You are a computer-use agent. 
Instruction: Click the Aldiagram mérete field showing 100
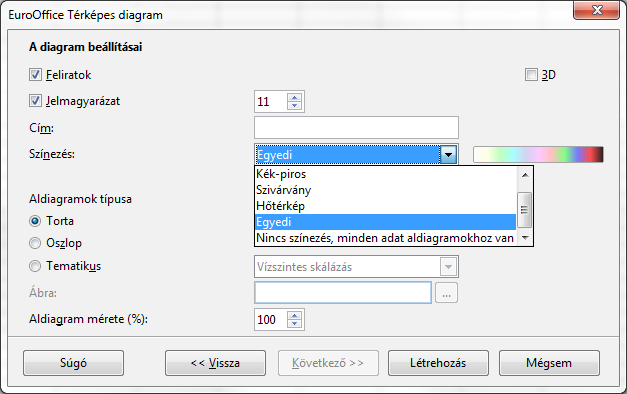pyautogui.click(x=271, y=320)
